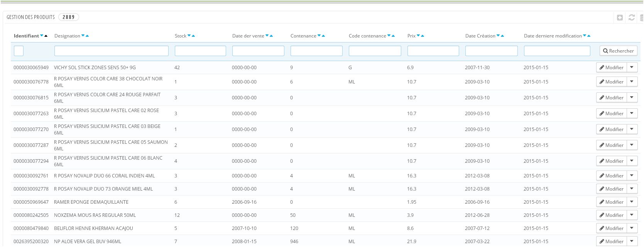Viewport: 644px width, 247px height.
Task: Sort Code contenance descending
Action: [389, 36]
